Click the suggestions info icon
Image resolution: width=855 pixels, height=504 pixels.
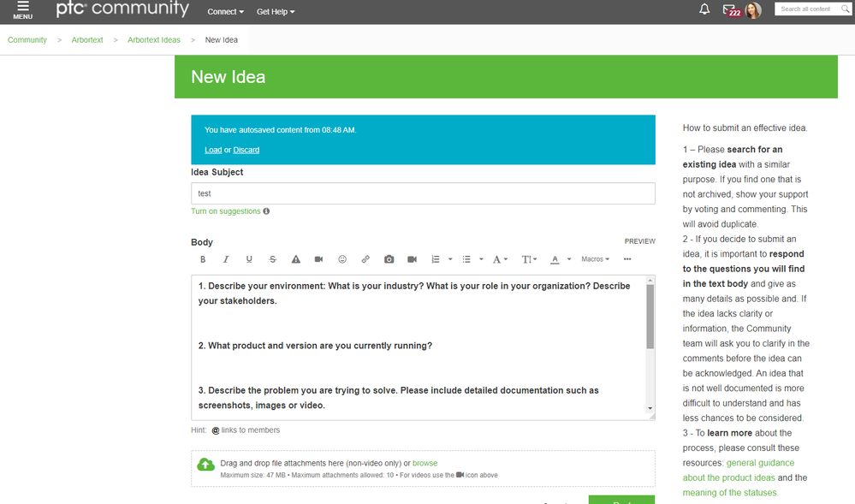[x=266, y=211]
